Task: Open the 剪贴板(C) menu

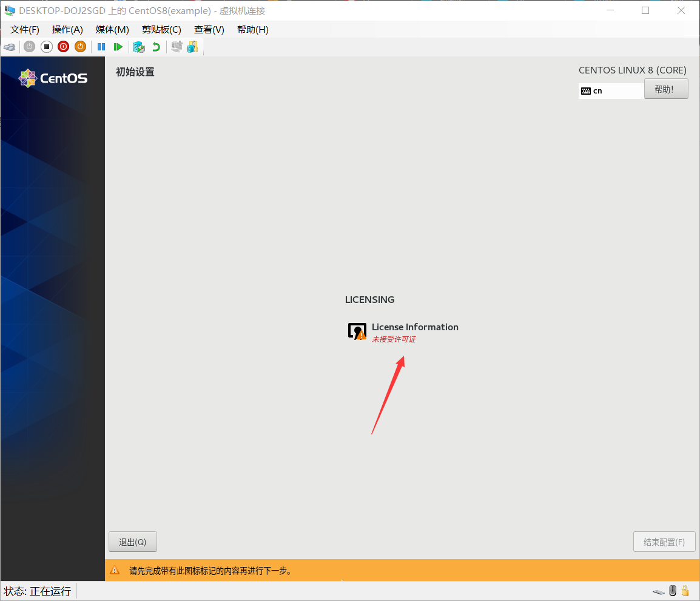Action: coord(161,30)
